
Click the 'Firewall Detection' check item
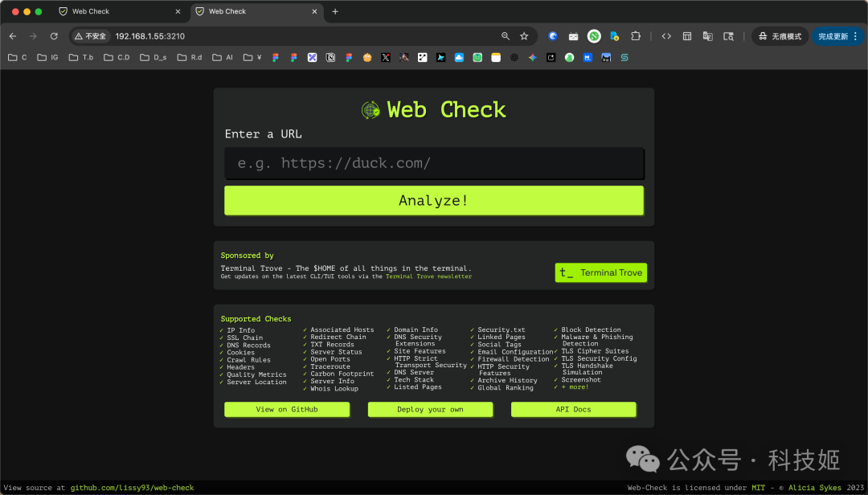click(x=513, y=358)
